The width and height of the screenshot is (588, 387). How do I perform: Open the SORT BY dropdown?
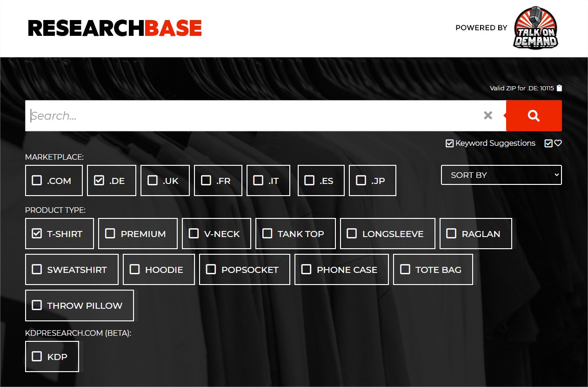pyautogui.click(x=501, y=175)
